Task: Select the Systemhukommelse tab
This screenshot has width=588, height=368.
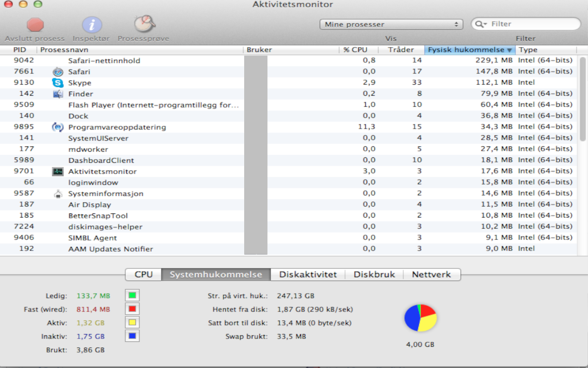Action: click(216, 274)
